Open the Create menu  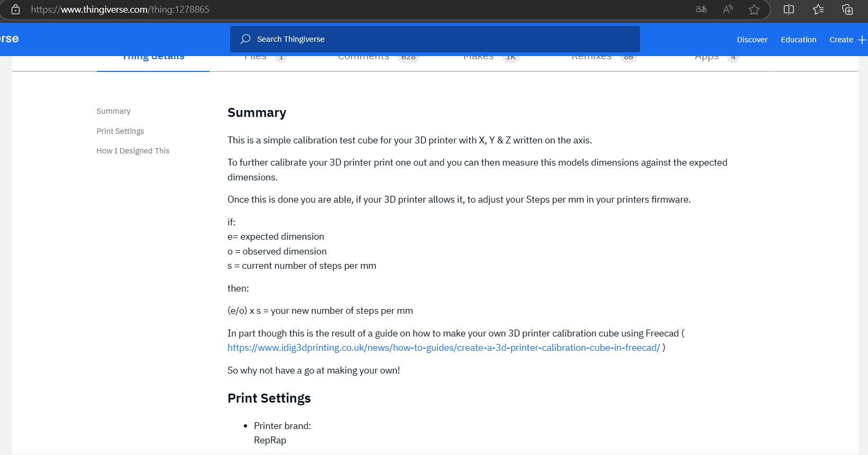pyautogui.click(x=841, y=40)
